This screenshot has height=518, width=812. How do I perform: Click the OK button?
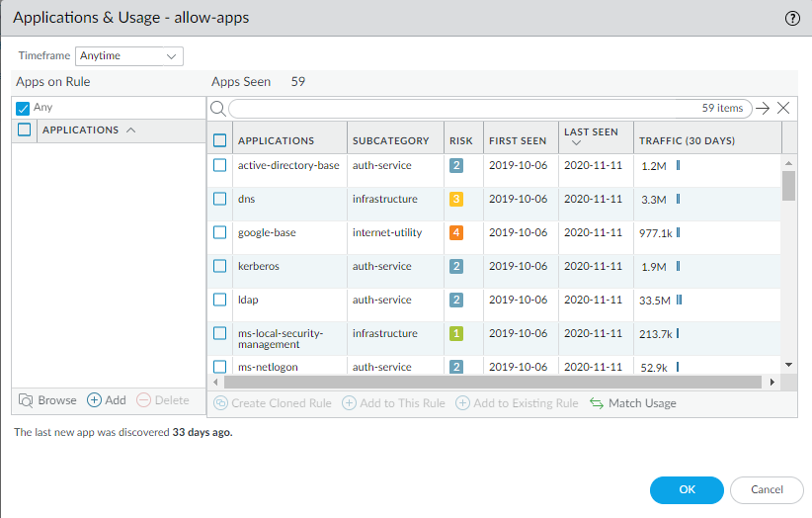coord(687,489)
